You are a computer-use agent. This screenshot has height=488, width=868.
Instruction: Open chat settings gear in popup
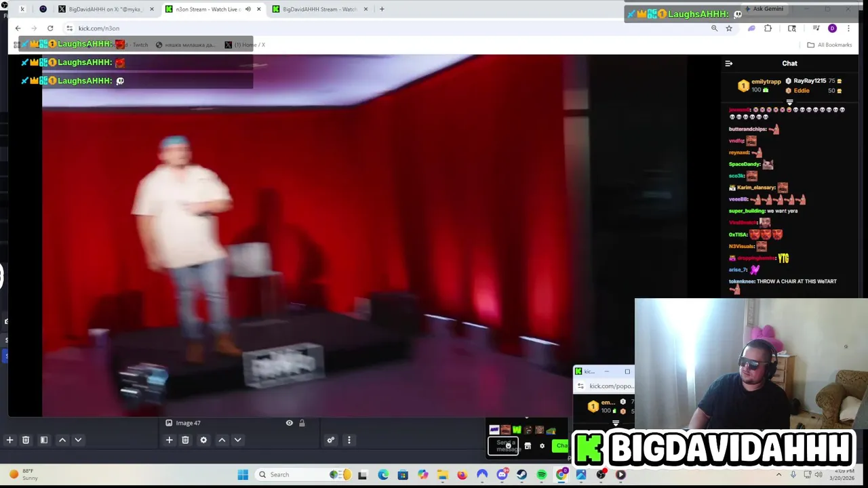pyautogui.click(x=542, y=446)
